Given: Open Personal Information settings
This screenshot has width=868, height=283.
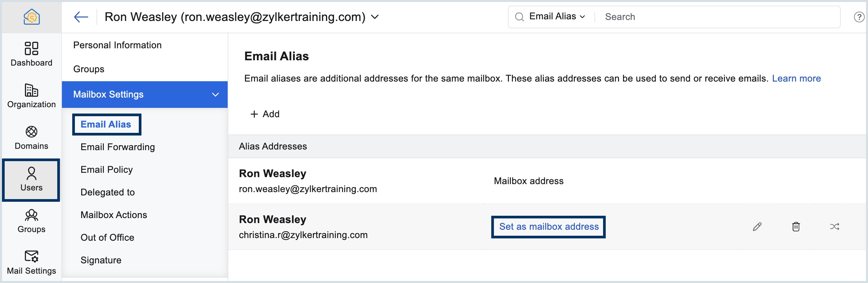Looking at the screenshot, I should click(x=117, y=45).
